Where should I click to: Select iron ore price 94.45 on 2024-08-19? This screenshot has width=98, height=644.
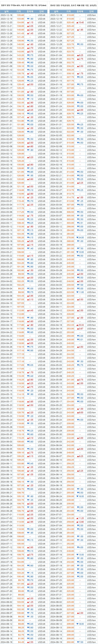pyautogui.click(x=21, y=642)
